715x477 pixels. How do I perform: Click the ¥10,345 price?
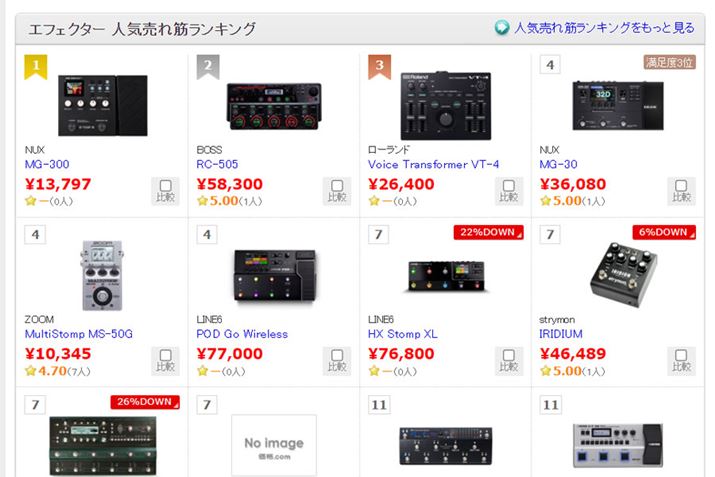(58, 353)
